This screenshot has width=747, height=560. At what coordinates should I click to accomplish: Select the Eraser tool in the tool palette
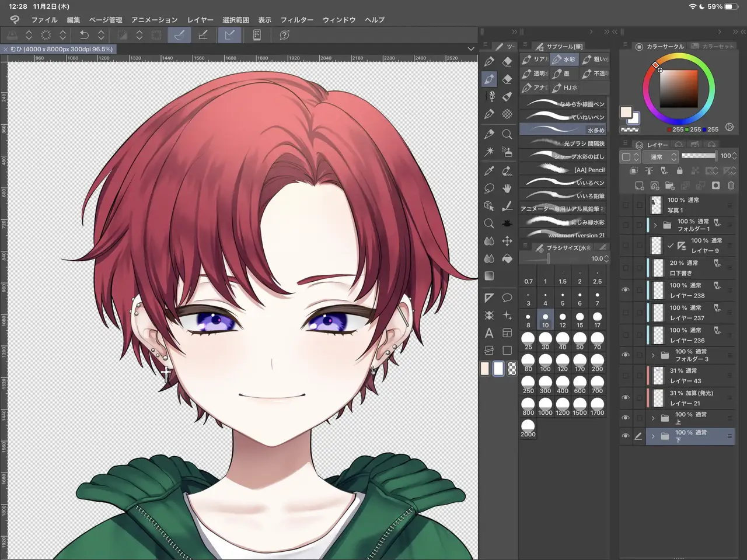507,61
